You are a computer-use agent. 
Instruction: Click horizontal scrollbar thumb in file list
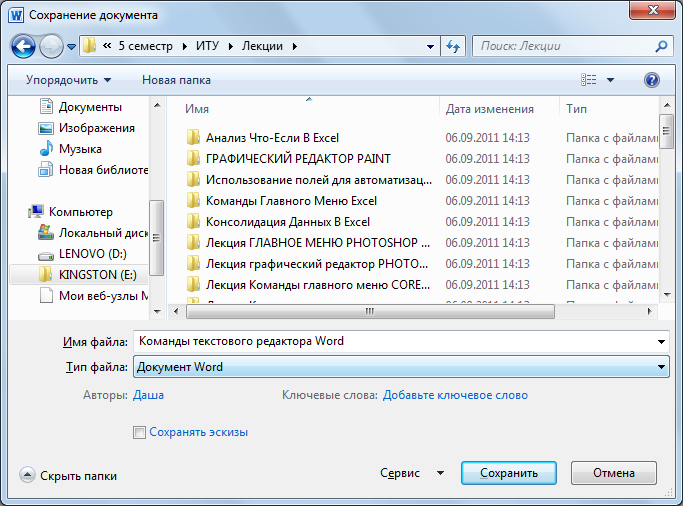(x=370, y=311)
